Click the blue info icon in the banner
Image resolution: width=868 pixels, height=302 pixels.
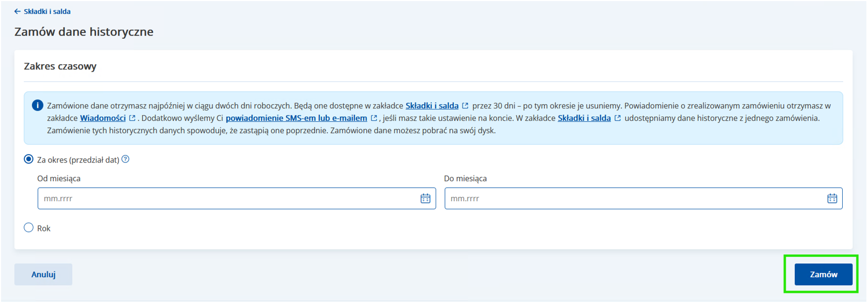(37, 105)
